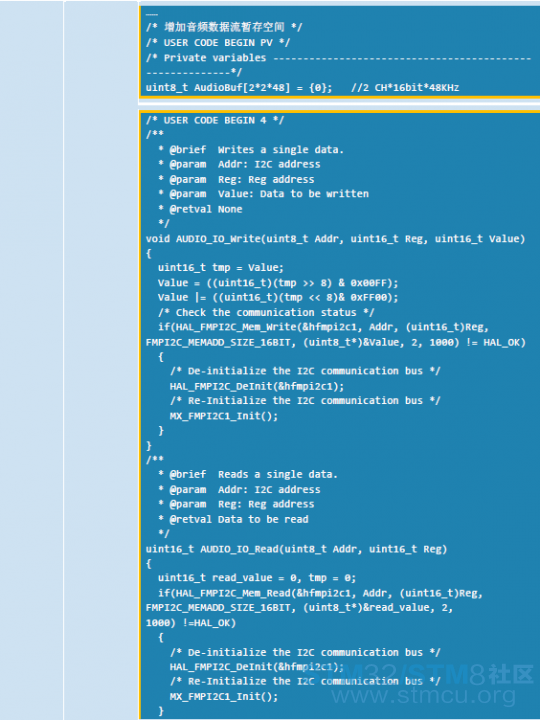Screen dimensions: 540x720
Task: Click the first 'HAL_FMPI2C_DeInit(&hfmpi2c1);' call in AUDIO_IO_Write
Action: point(257,386)
